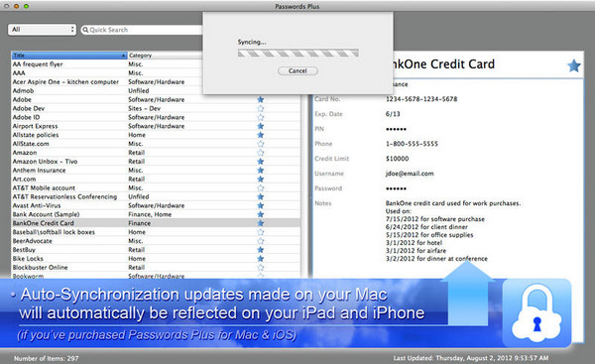Toggle favorite star for Airport Express row
This screenshot has height=364, width=595.
click(260, 126)
